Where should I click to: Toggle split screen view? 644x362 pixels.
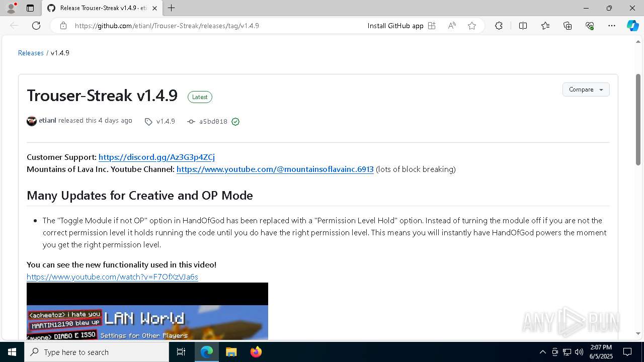click(x=523, y=26)
